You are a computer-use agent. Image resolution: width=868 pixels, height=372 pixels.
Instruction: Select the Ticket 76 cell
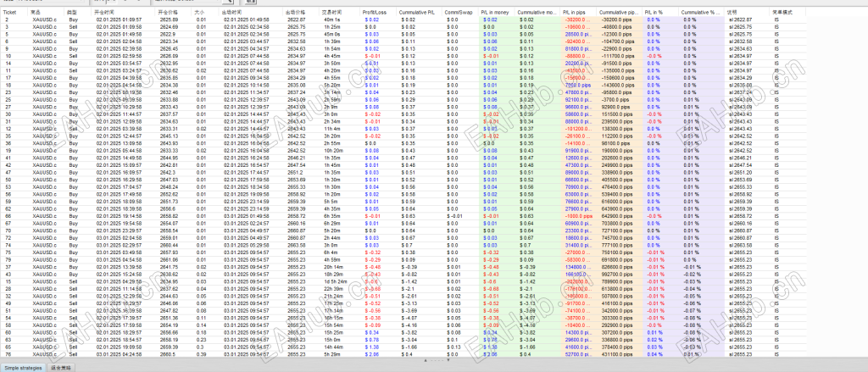pos(8,353)
